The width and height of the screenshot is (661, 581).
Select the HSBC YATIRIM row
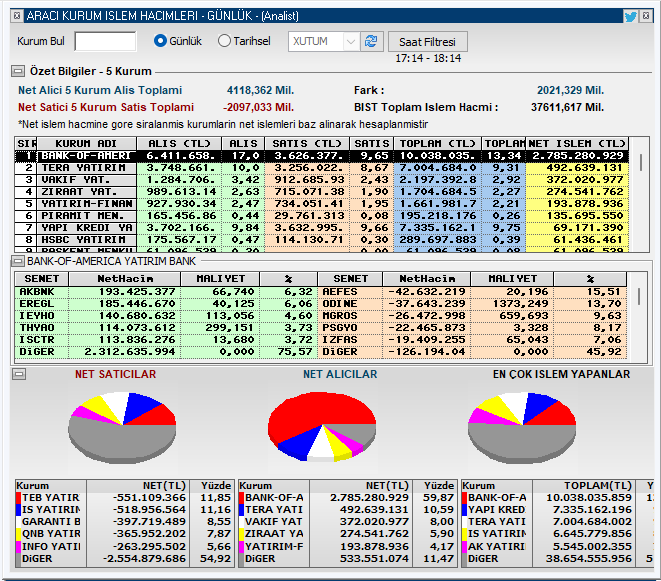322,240
